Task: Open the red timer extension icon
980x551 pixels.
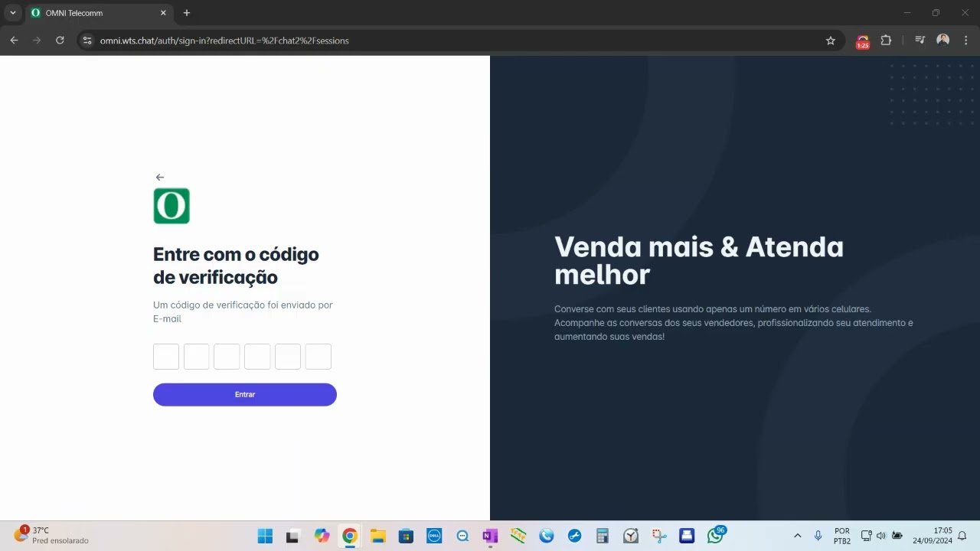Action: pyautogui.click(x=863, y=41)
